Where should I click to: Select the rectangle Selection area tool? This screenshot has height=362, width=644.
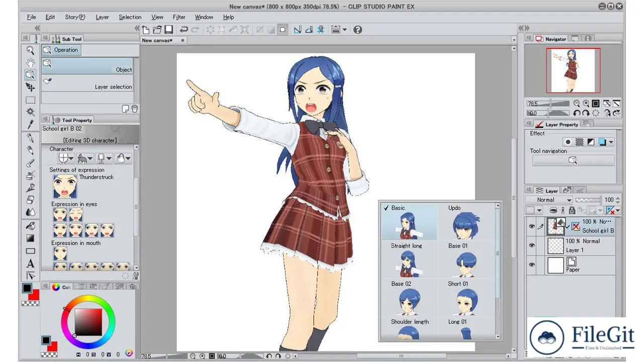[30, 100]
